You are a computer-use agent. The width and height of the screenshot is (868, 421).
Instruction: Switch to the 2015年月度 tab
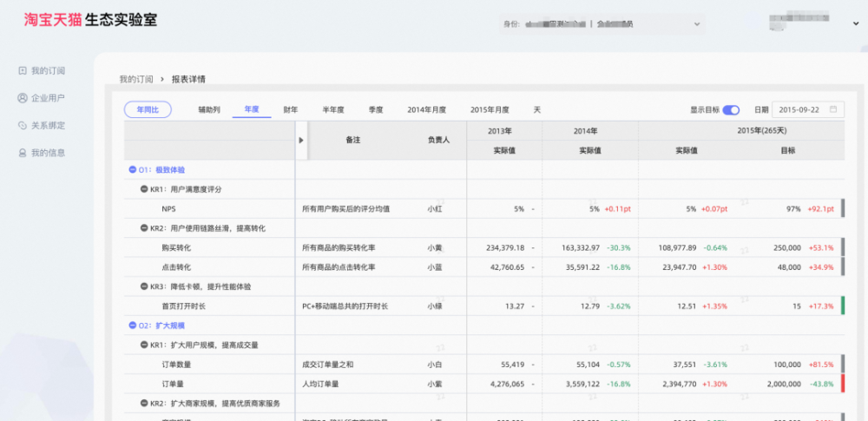coord(490,109)
